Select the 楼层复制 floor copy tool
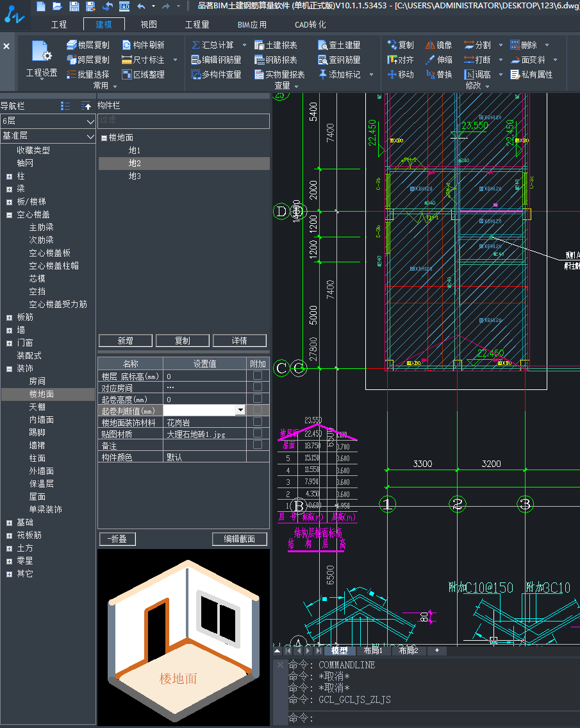Image resolution: width=580 pixels, height=728 pixels. click(88, 45)
